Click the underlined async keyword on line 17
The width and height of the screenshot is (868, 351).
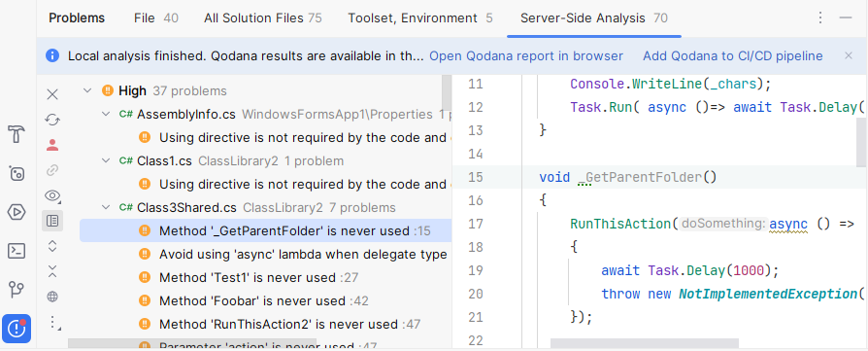tap(788, 224)
